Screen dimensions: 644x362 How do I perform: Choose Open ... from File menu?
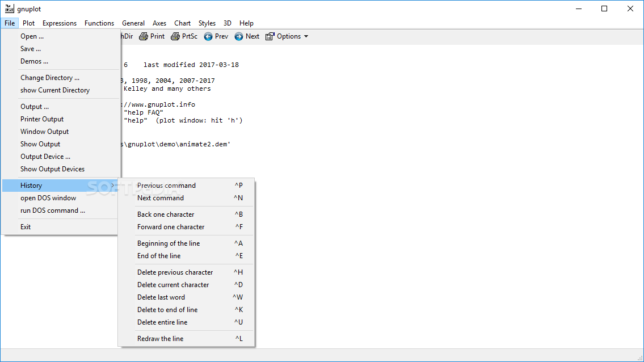(x=61, y=36)
